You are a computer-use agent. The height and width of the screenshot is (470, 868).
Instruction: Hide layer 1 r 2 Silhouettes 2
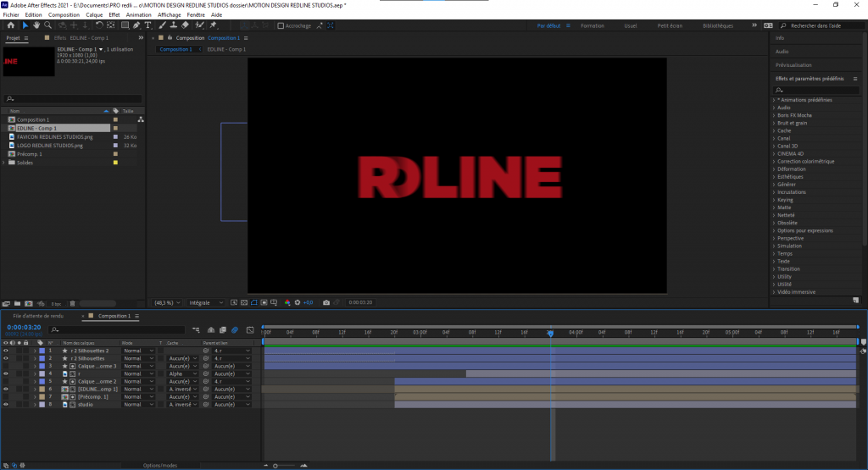(x=6, y=351)
